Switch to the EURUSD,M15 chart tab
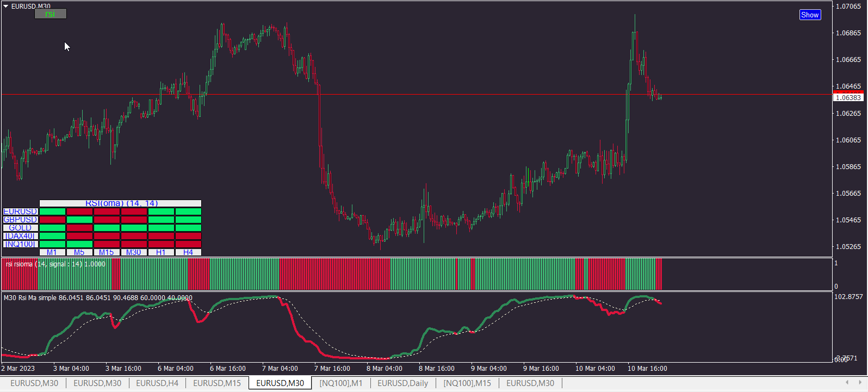This screenshot has width=868, height=392. pyautogui.click(x=217, y=383)
